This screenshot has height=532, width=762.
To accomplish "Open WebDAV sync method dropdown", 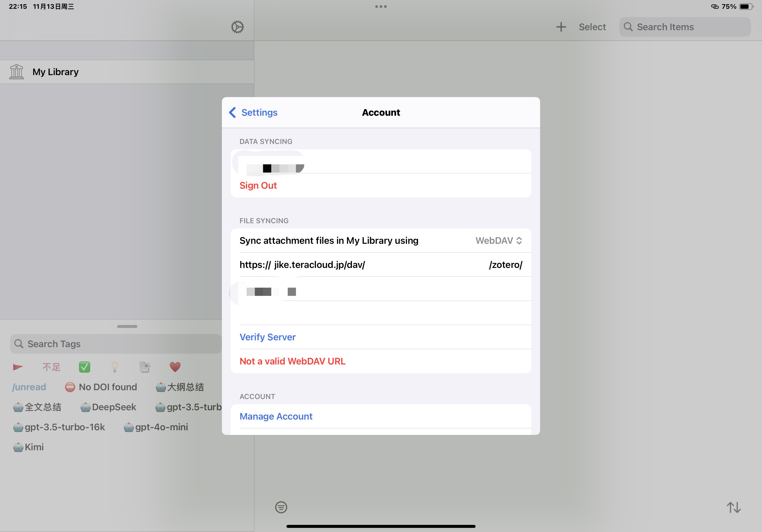I will click(x=498, y=240).
